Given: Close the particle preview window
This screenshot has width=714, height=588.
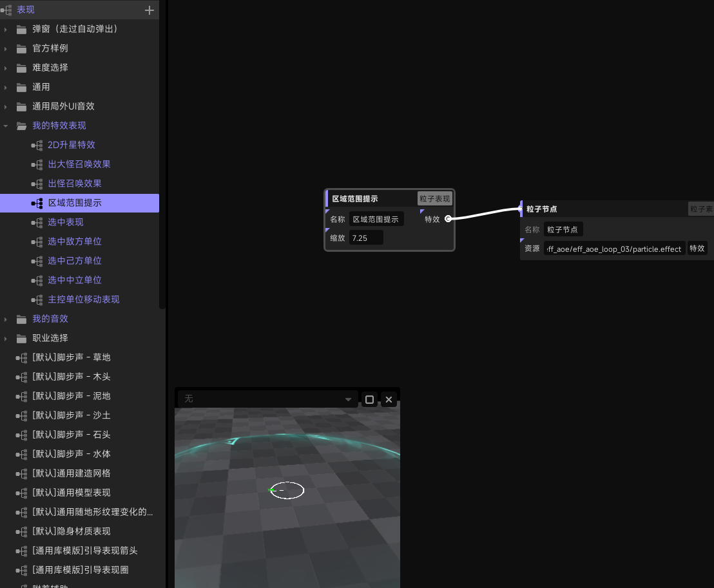Looking at the screenshot, I should click(x=389, y=400).
